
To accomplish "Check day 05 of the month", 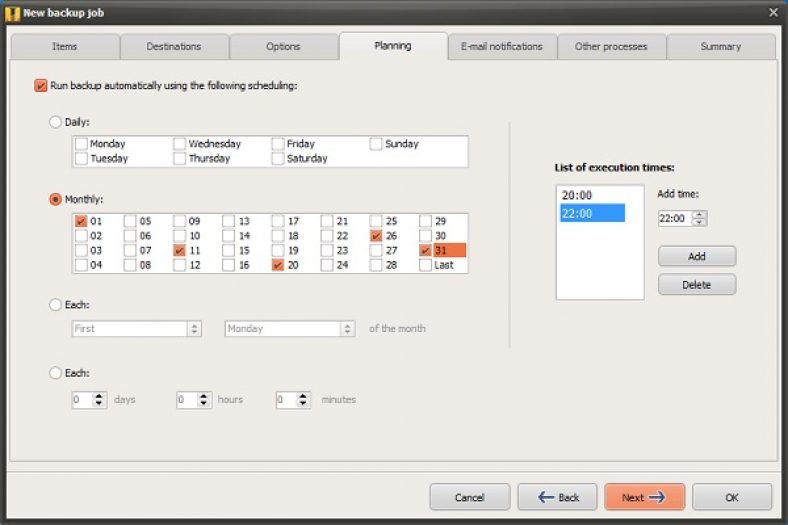I will coord(130,221).
